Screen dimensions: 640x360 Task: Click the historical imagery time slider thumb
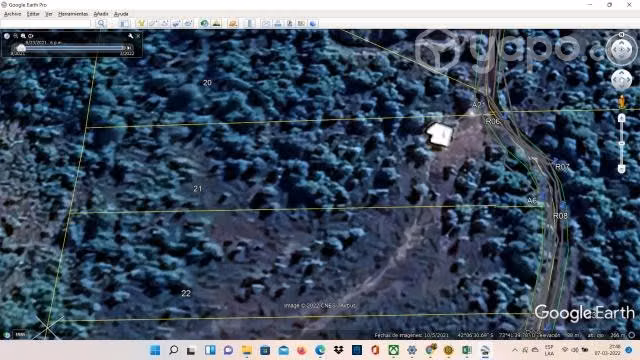(x=21, y=48)
